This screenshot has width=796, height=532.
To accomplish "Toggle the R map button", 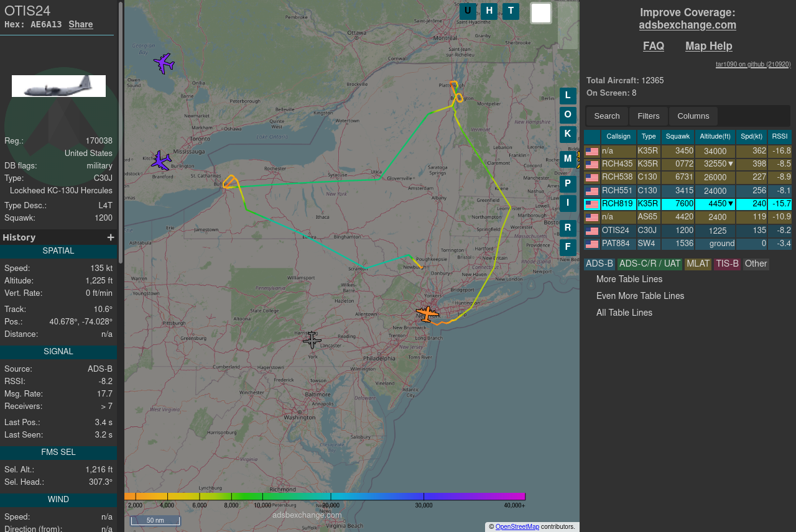I will click(x=568, y=228).
